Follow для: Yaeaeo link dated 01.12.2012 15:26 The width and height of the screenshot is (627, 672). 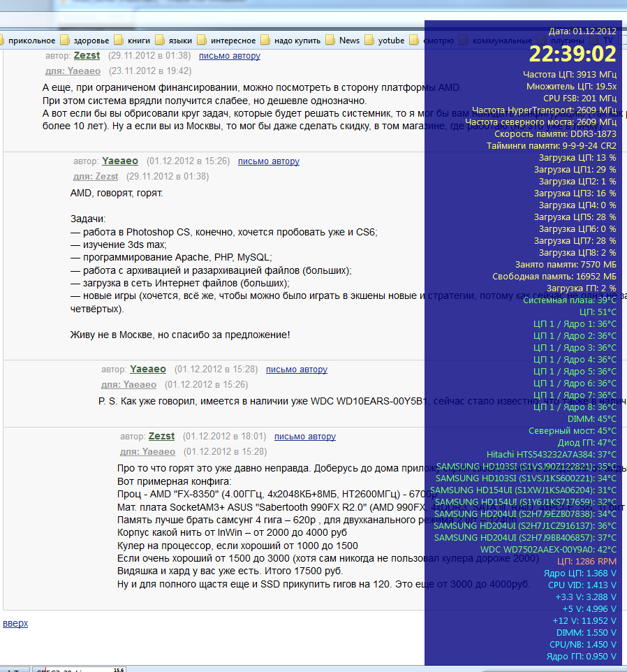coord(128,385)
